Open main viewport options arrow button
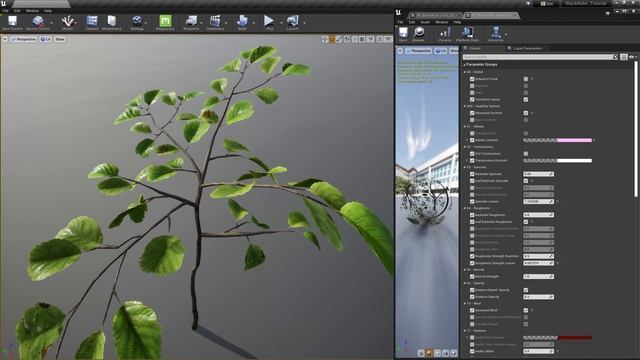640x360 pixels. point(5,39)
